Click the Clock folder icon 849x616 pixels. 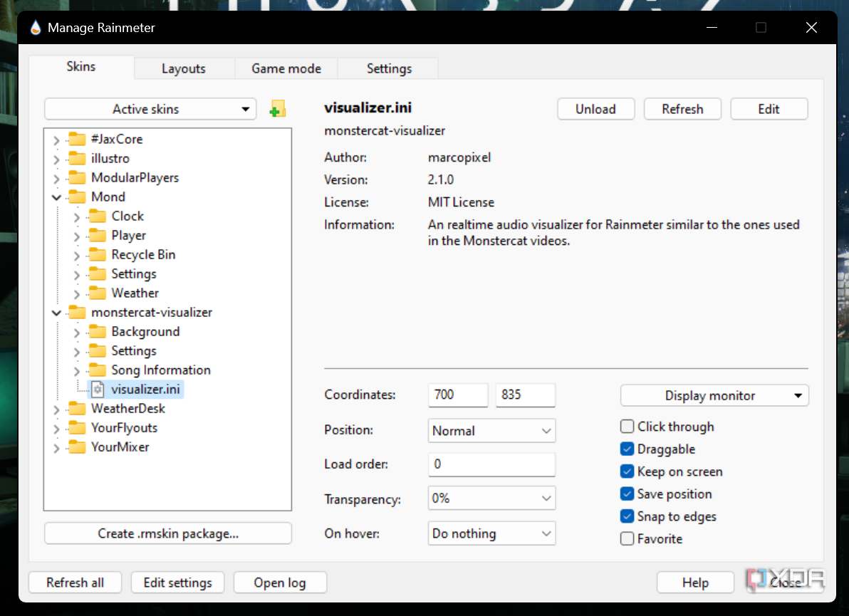click(98, 216)
